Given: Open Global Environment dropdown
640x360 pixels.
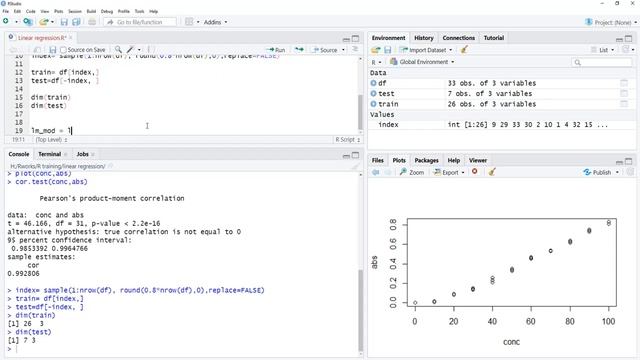Looking at the screenshot, I should pos(422,62).
